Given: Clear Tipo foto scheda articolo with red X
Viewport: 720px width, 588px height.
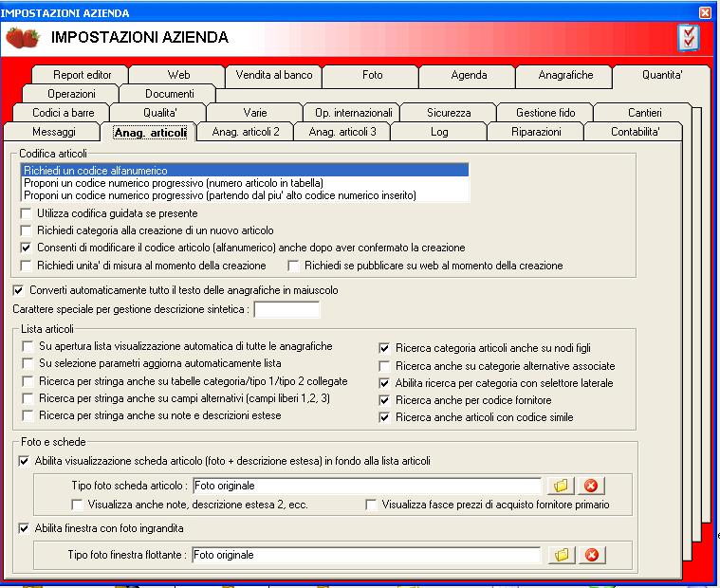Looking at the screenshot, I should click(591, 486).
